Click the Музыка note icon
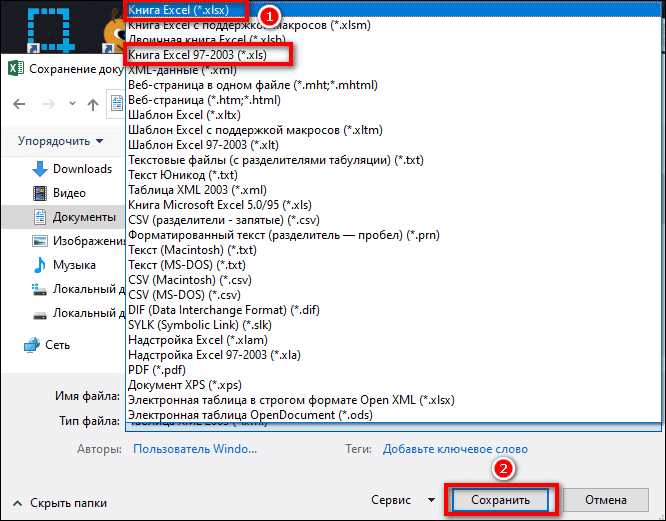 pyautogui.click(x=40, y=265)
